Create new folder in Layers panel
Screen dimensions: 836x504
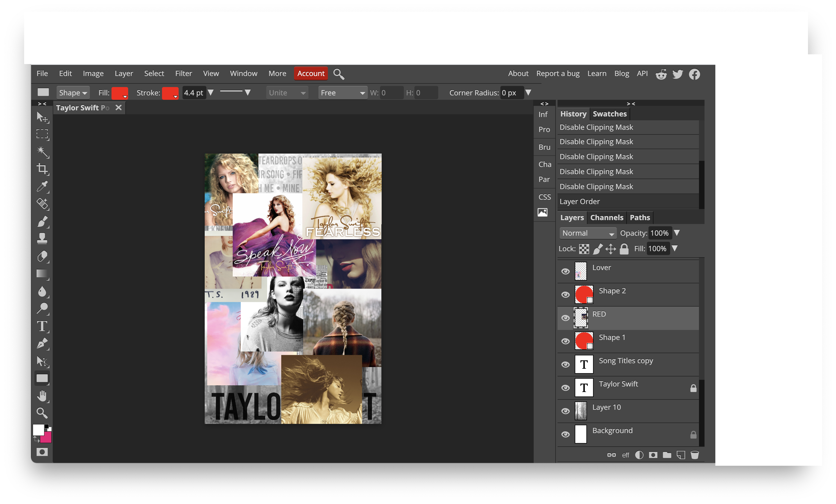pyautogui.click(x=667, y=455)
